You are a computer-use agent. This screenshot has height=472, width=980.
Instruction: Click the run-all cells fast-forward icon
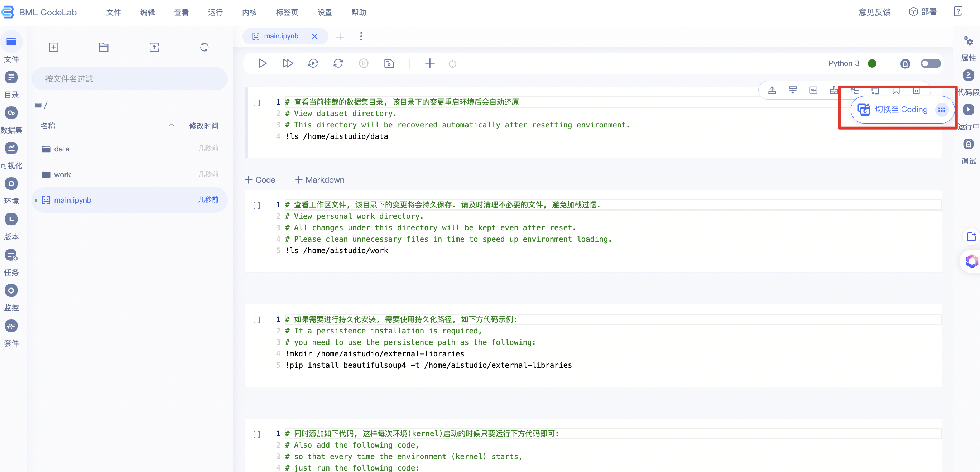pos(288,63)
